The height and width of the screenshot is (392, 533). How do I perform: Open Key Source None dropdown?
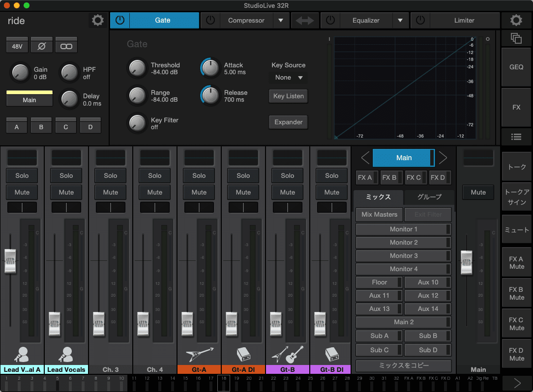[x=289, y=78]
